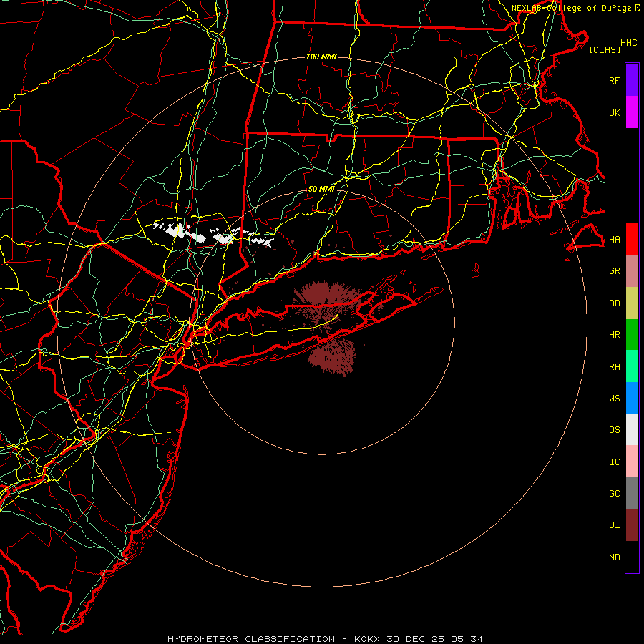Click the UK legend label
Viewport: 644px width, 644px height.
click(614, 112)
